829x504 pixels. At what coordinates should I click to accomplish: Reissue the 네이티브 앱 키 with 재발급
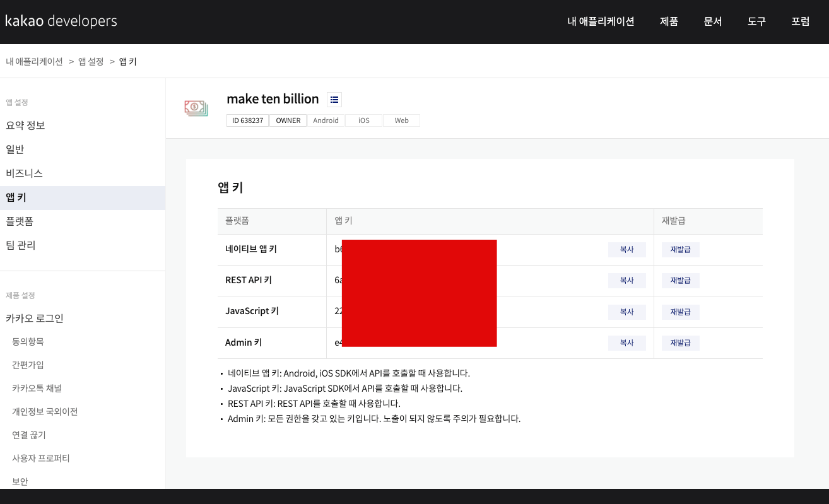click(681, 250)
